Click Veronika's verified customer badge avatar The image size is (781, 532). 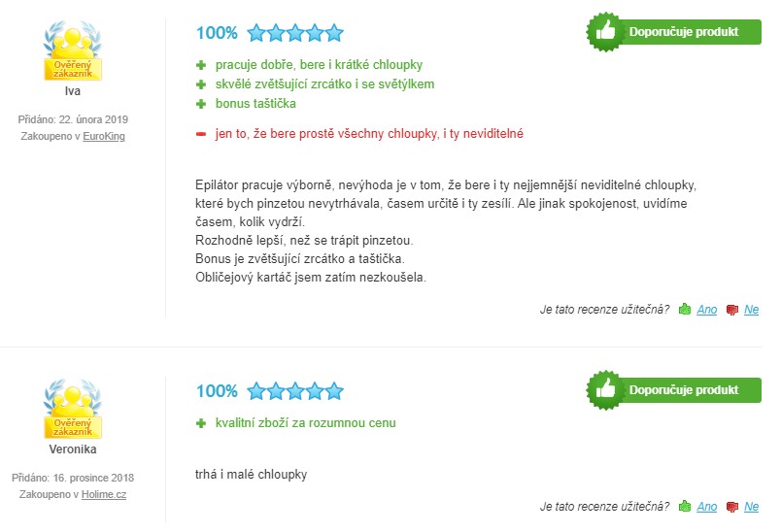click(72, 412)
